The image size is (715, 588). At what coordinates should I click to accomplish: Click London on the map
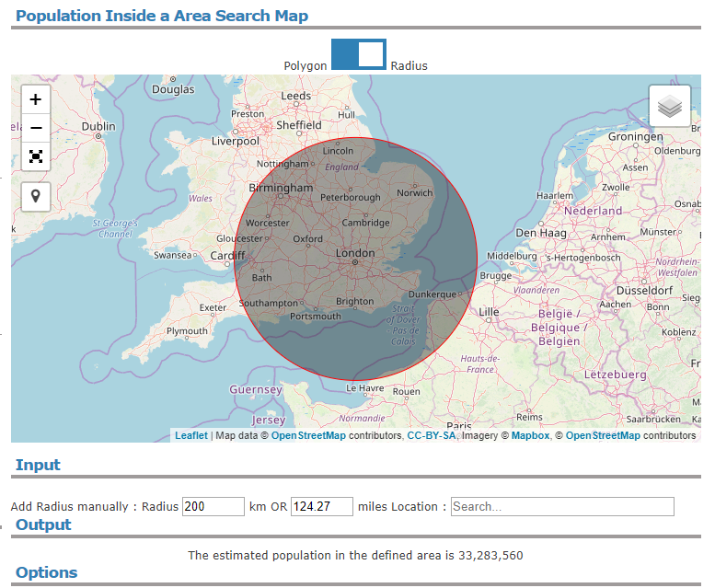[x=355, y=254]
